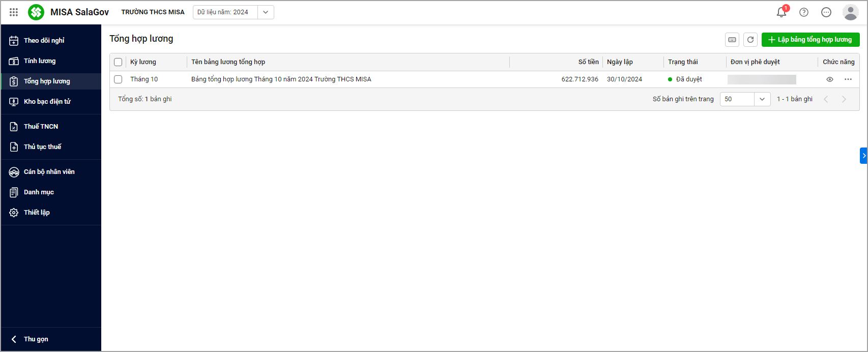Open the user profile avatar
This screenshot has width=868, height=352.
coord(850,12)
